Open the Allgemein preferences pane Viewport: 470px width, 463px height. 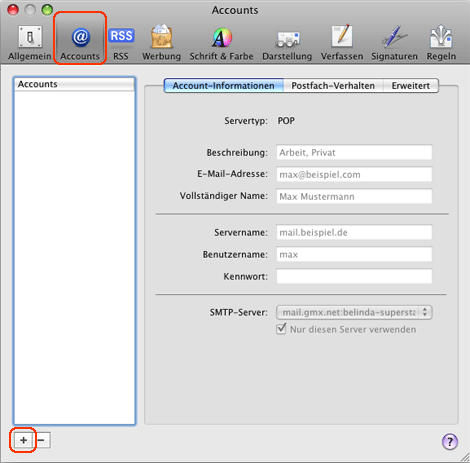30,43
